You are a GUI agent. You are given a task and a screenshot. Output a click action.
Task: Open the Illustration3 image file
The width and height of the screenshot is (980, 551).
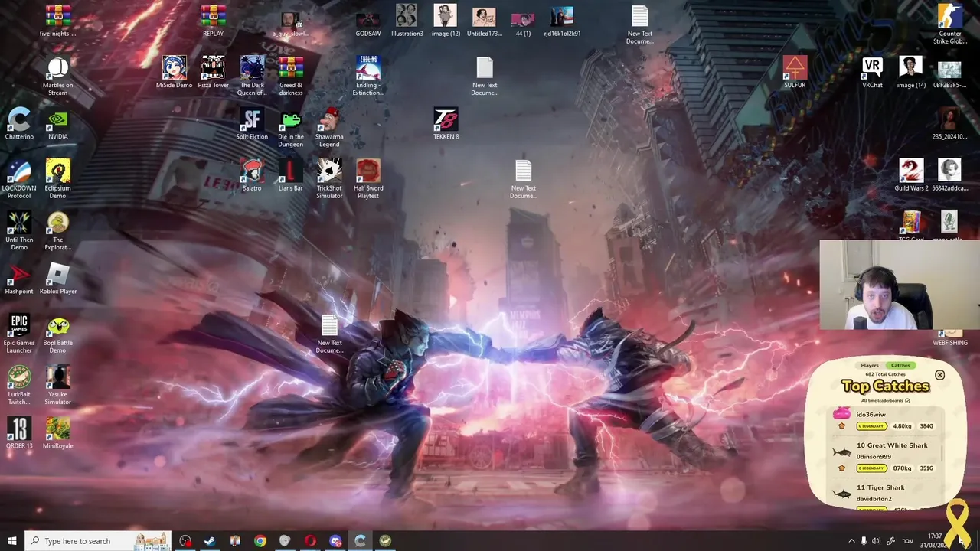tap(407, 21)
